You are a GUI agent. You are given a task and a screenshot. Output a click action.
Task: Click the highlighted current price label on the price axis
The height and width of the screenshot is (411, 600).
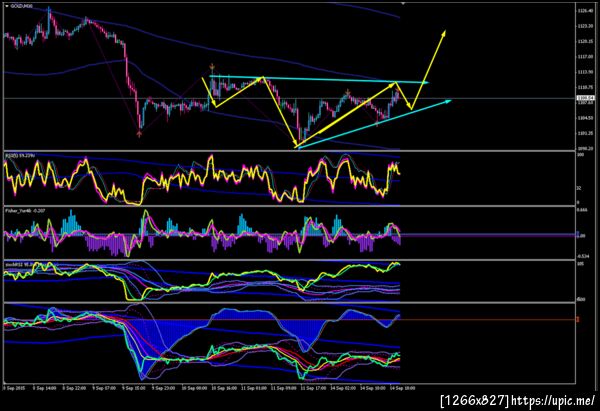585,98
